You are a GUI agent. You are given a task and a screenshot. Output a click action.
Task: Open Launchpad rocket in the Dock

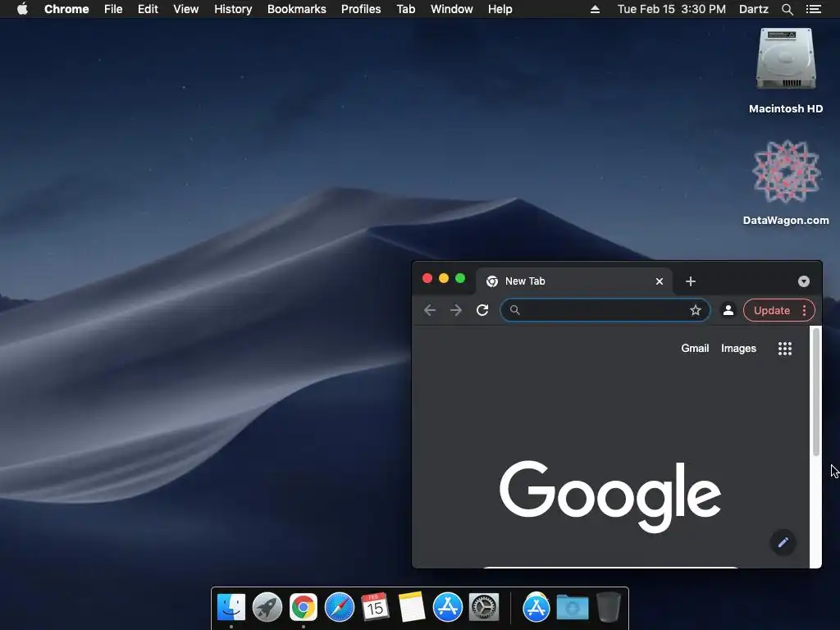(267, 607)
